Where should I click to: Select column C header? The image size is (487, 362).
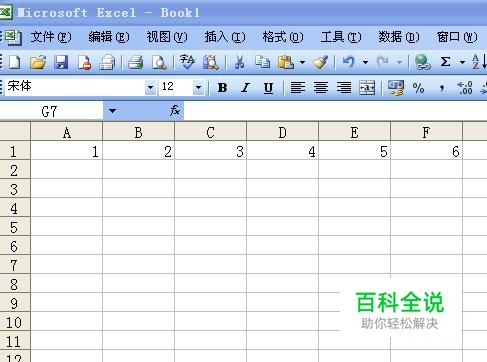tap(210, 132)
